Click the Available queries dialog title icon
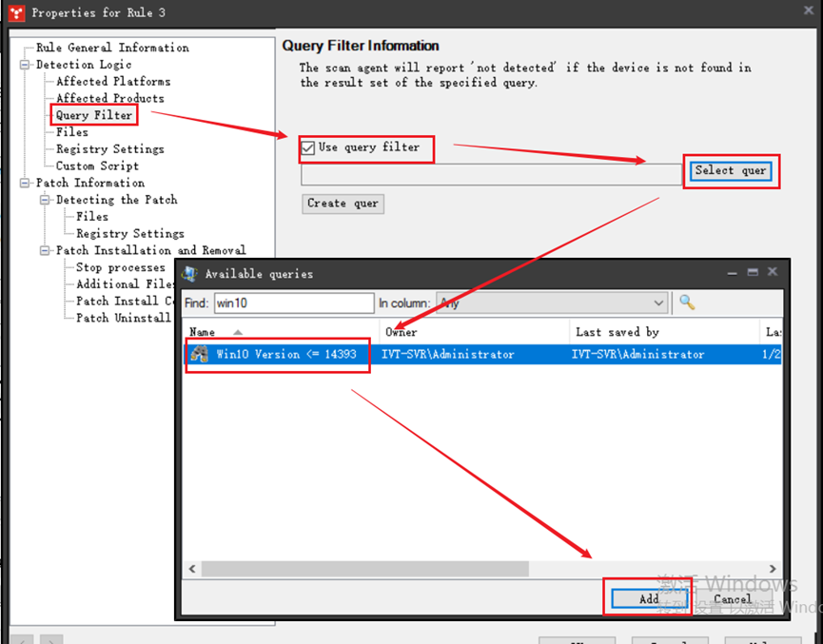 click(x=188, y=274)
